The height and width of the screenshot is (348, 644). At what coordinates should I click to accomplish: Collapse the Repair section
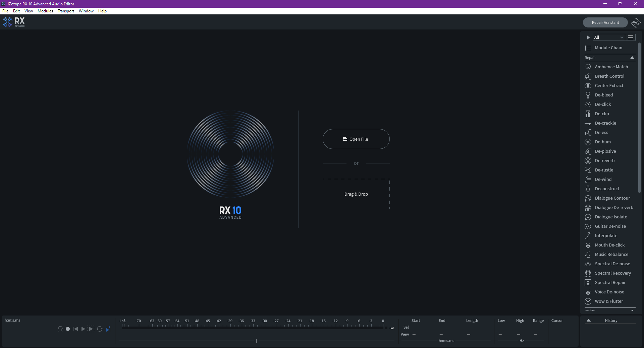pyautogui.click(x=632, y=58)
